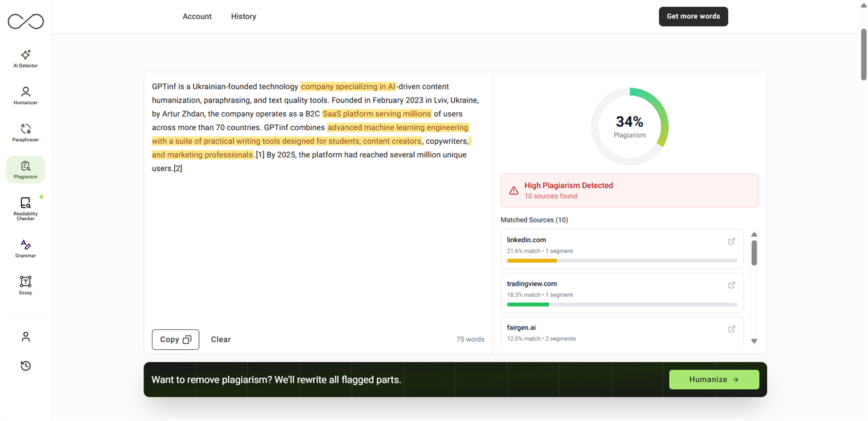Click the fairgen.ai source name
Image resolution: width=868 pixels, height=421 pixels.
(x=521, y=328)
